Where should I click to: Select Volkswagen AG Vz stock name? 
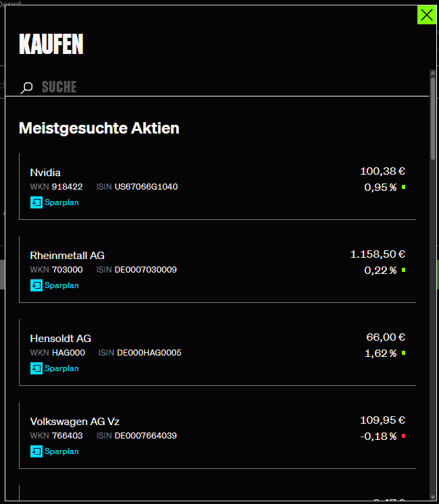click(x=75, y=421)
